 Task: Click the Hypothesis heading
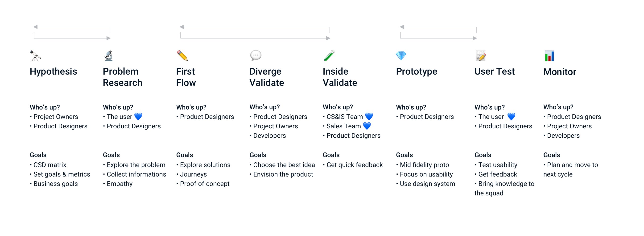tap(53, 72)
